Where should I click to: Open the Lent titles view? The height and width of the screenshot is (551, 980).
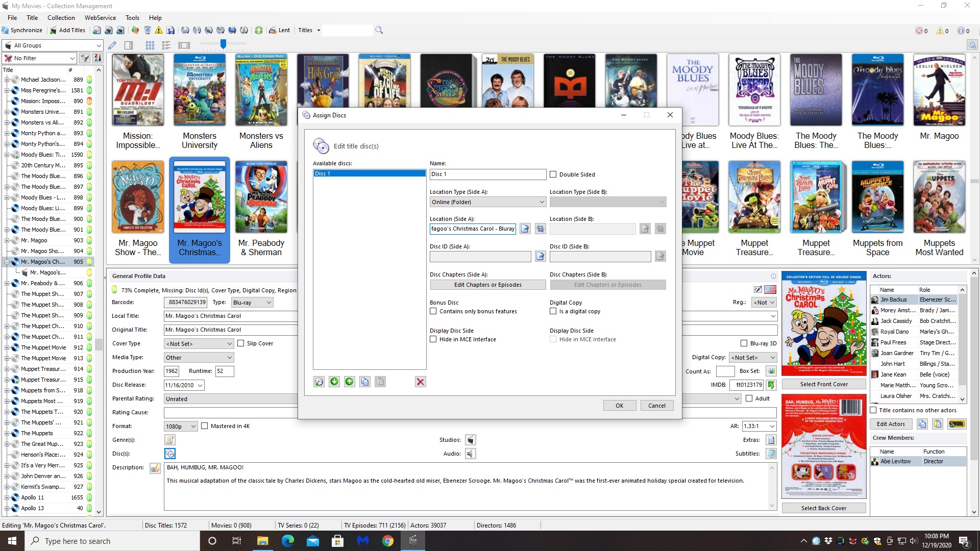(x=280, y=30)
